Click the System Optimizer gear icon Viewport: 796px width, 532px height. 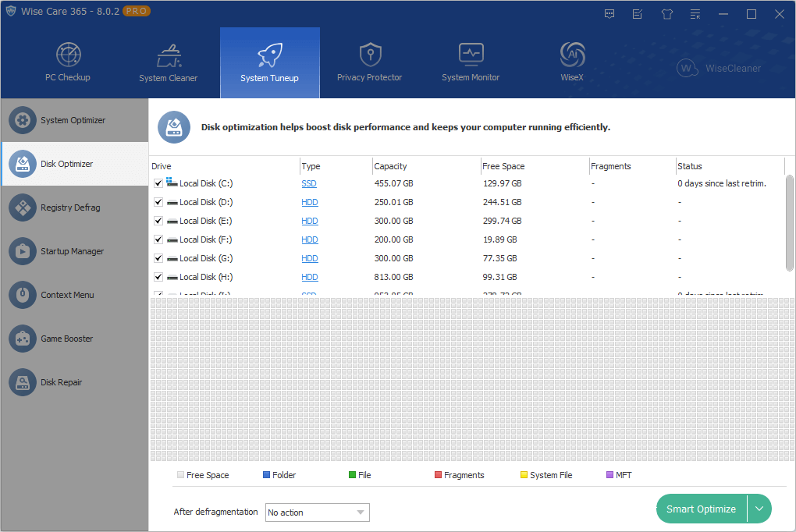click(23, 120)
